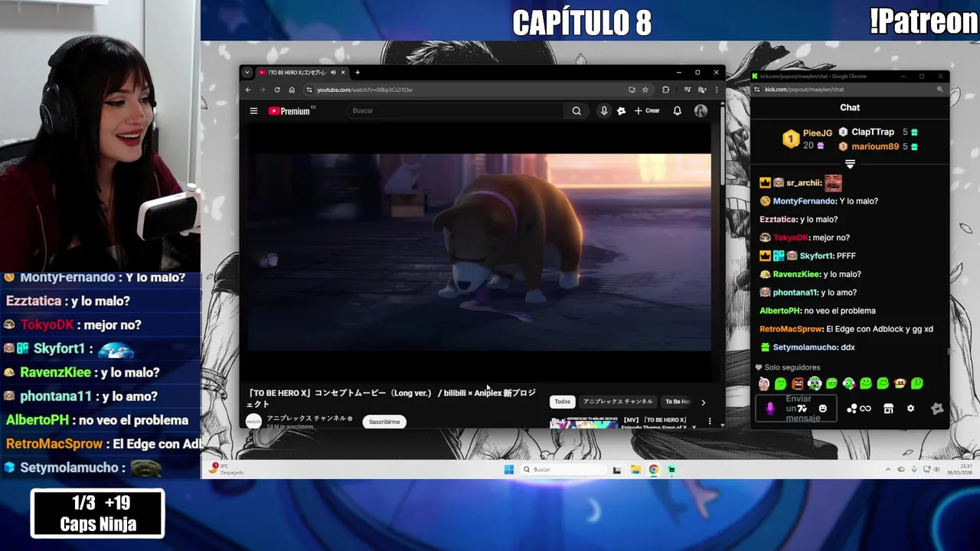
Task: Click the Crear button on YouTube
Action: coord(647,111)
